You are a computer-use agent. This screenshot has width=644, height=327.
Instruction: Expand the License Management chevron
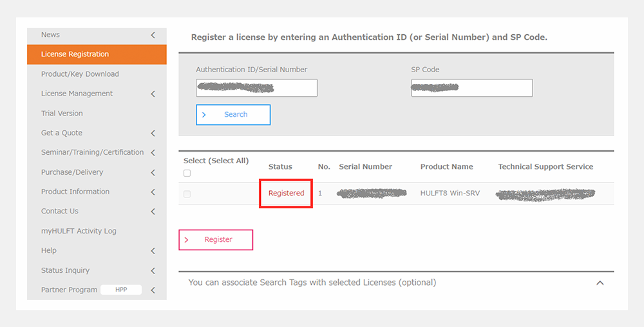[x=153, y=94]
